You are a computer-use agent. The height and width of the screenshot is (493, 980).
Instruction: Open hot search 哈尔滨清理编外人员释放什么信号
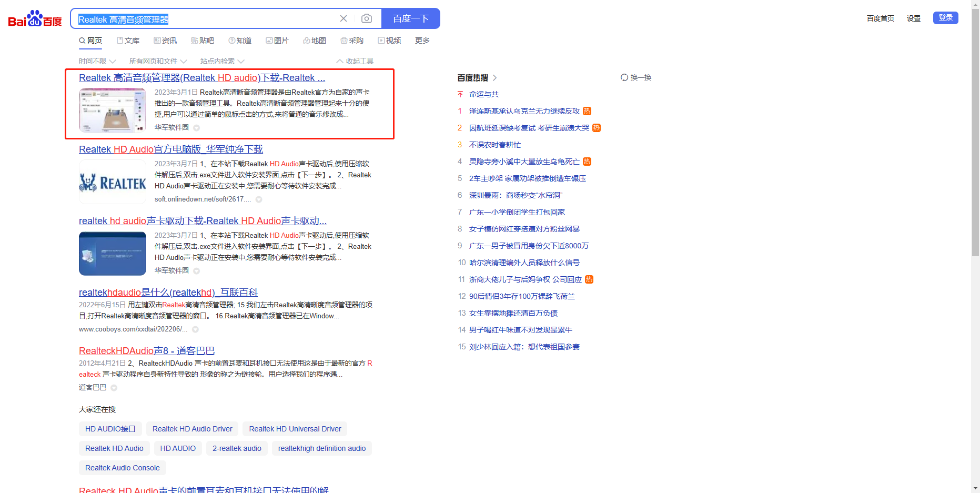point(524,263)
